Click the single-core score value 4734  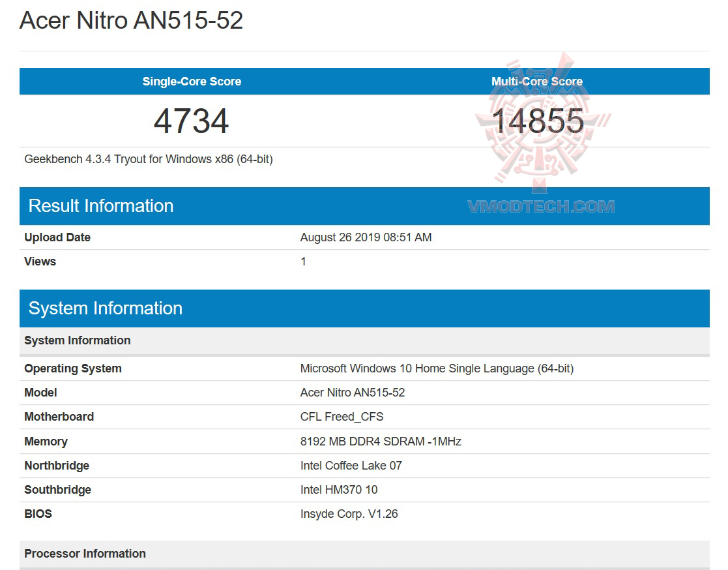click(x=191, y=121)
